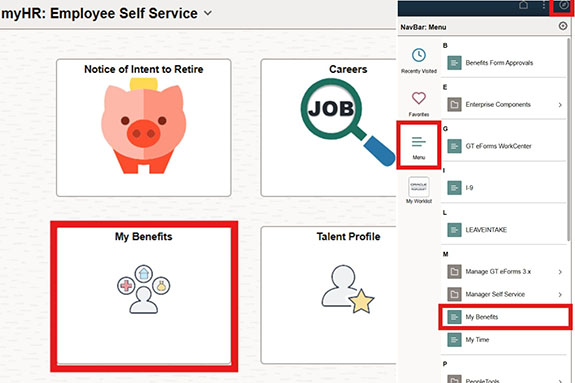The width and height of the screenshot is (575, 383).
Task: Click the My Time page icon
Action: 454,340
